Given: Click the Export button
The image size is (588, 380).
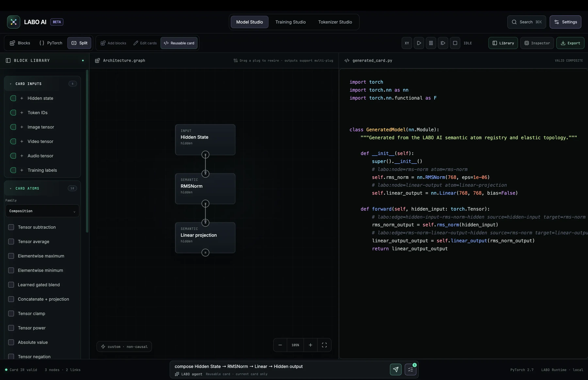Looking at the screenshot, I should [570, 43].
